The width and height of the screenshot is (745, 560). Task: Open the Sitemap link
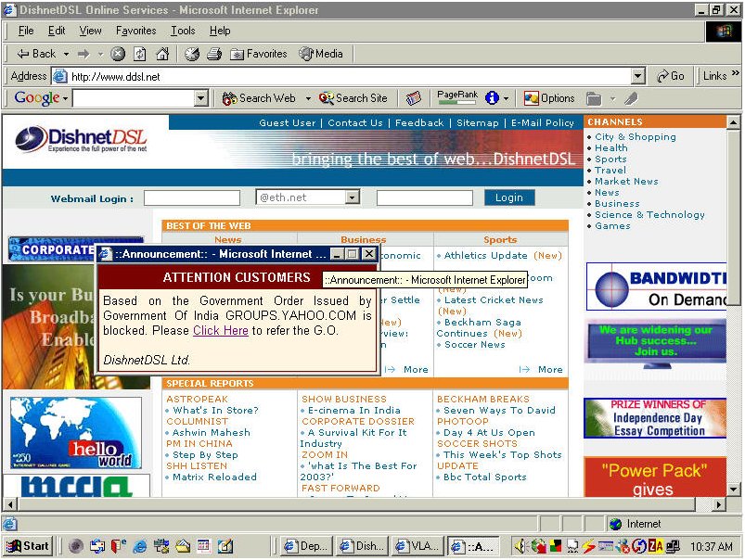pos(478,123)
